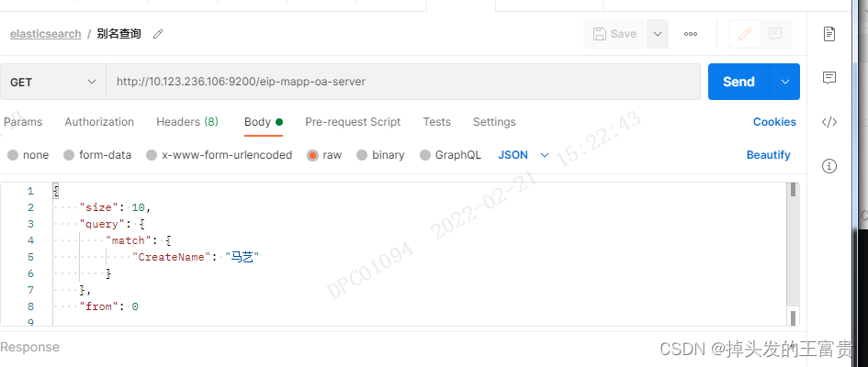Open the Code snippet icon in sidebar

pos(829,122)
